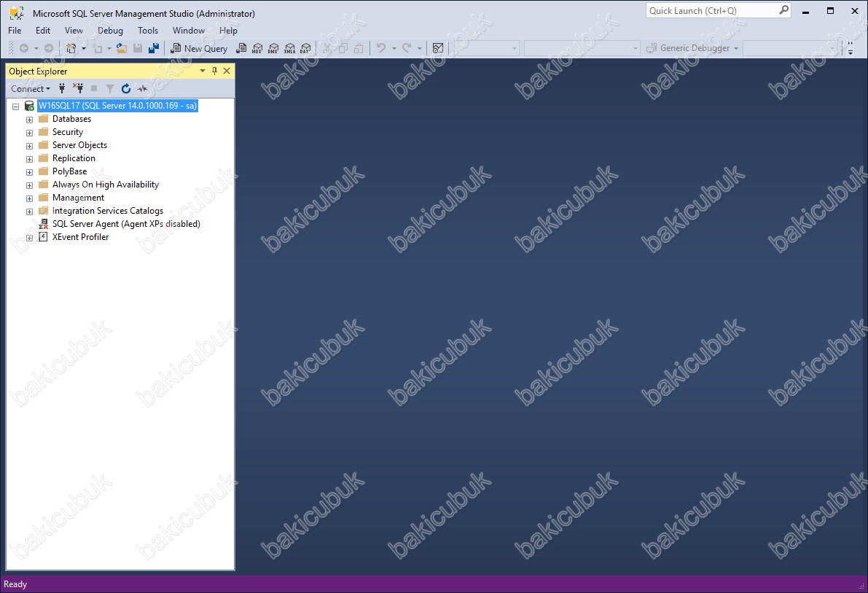Open the Debug menu
The width and height of the screenshot is (868, 593).
point(110,31)
